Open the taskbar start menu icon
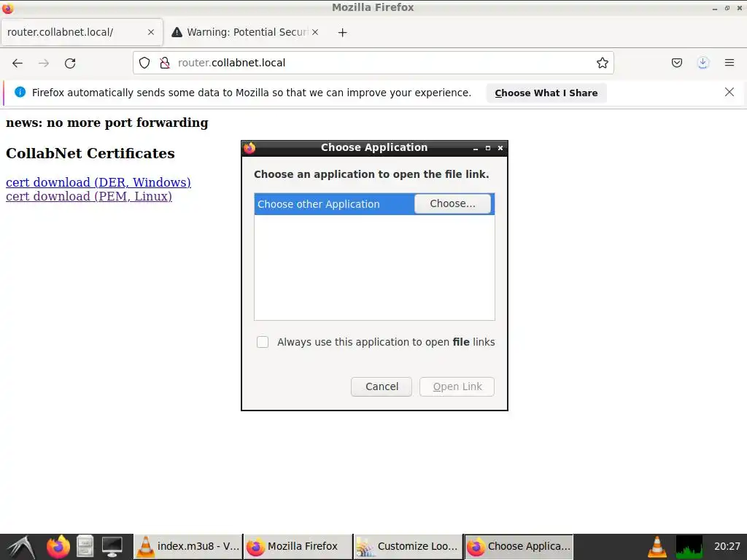Screen dimensions: 747x560 20,547
